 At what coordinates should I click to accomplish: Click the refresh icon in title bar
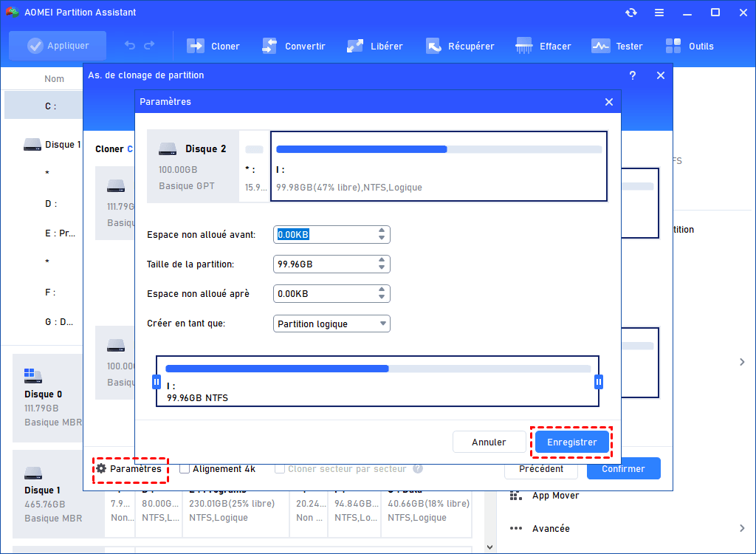coord(631,13)
